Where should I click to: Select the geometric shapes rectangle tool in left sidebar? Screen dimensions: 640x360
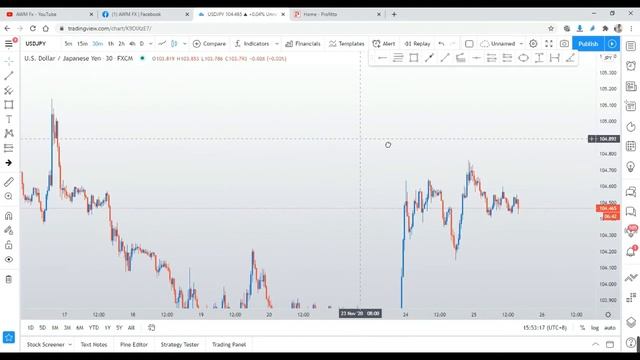tap(9, 104)
